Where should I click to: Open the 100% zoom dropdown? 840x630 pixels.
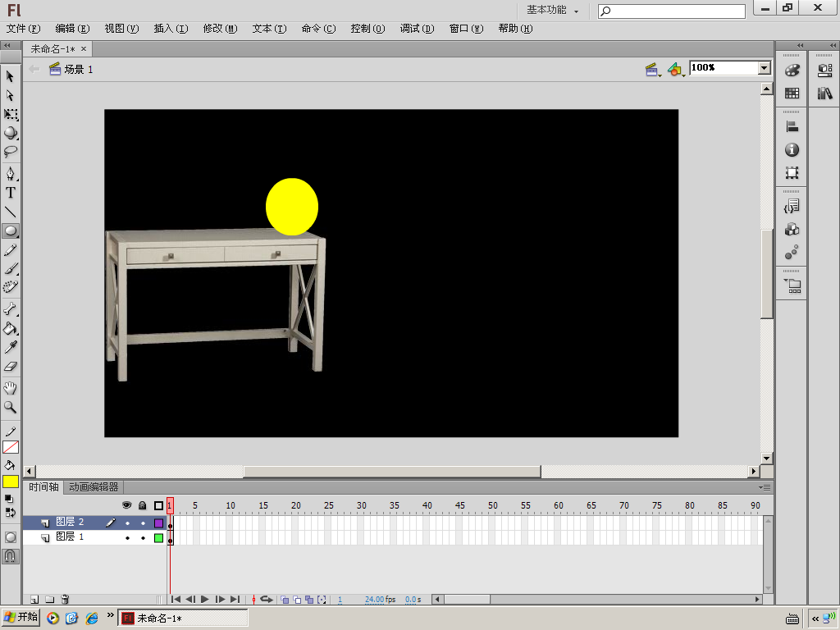click(765, 68)
